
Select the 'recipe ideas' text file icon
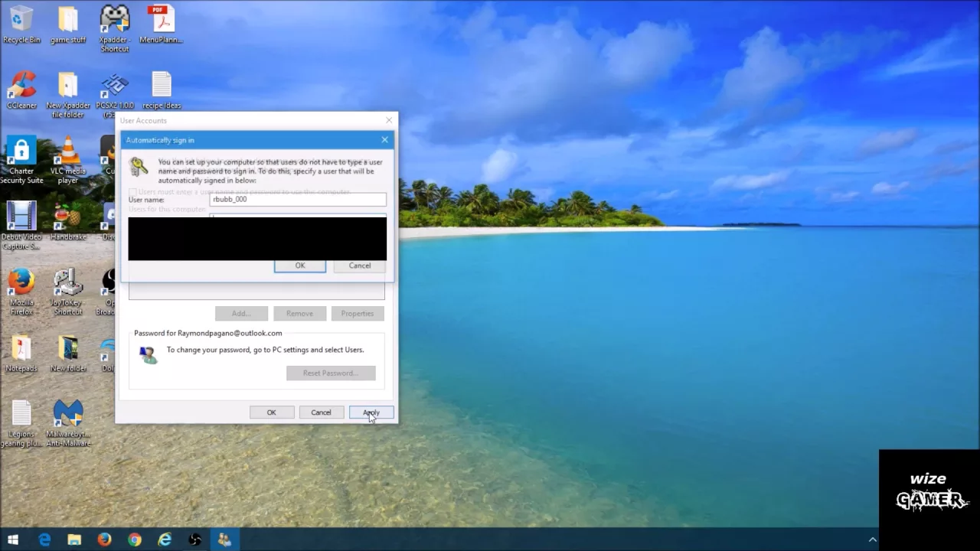point(161,90)
